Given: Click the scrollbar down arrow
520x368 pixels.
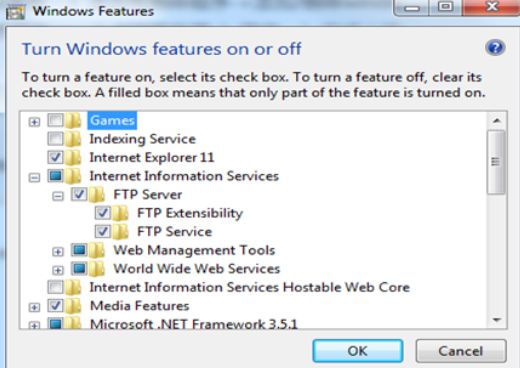Looking at the screenshot, I should tap(497, 320).
